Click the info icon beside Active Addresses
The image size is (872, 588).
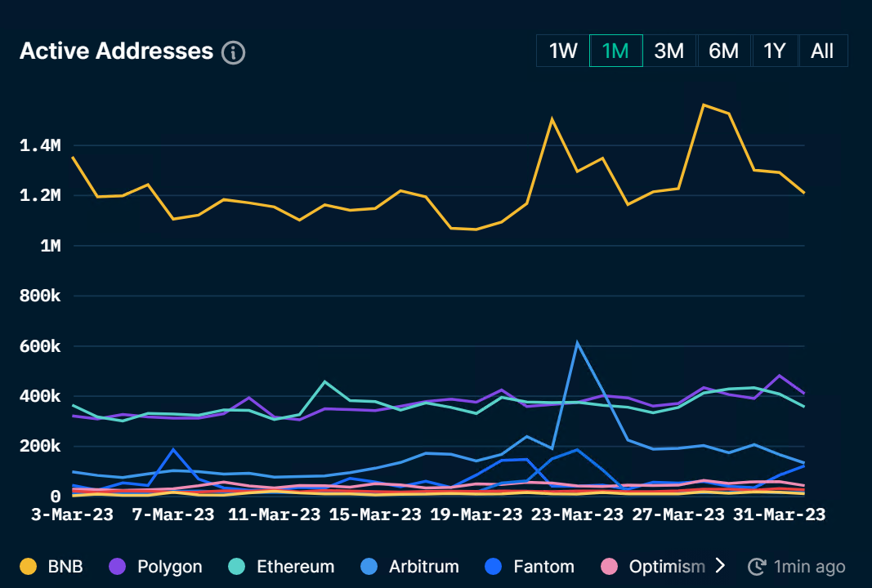[x=234, y=52]
